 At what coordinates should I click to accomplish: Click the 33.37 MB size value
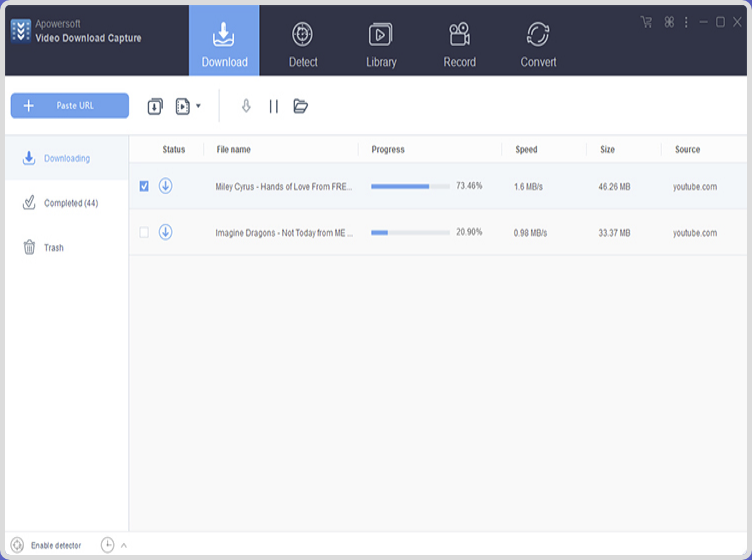click(614, 233)
